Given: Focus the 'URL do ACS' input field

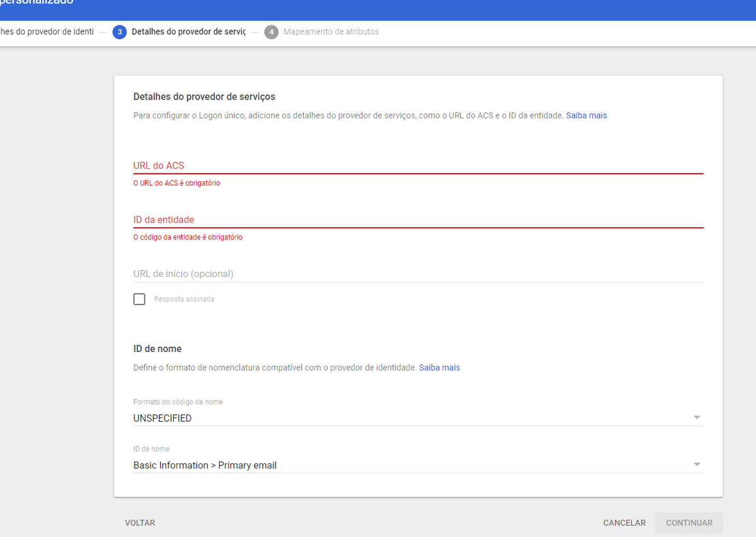Looking at the screenshot, I should pyautogui.click(x=418, y=166).
